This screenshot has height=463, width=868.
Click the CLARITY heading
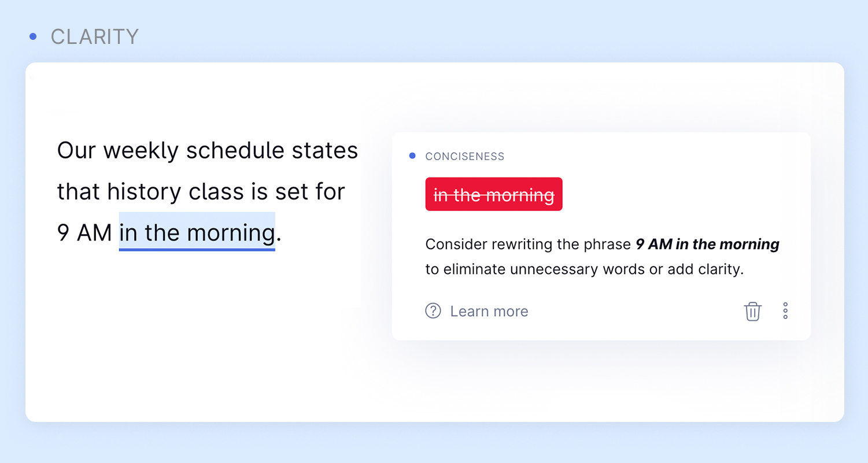coord(95,36)
